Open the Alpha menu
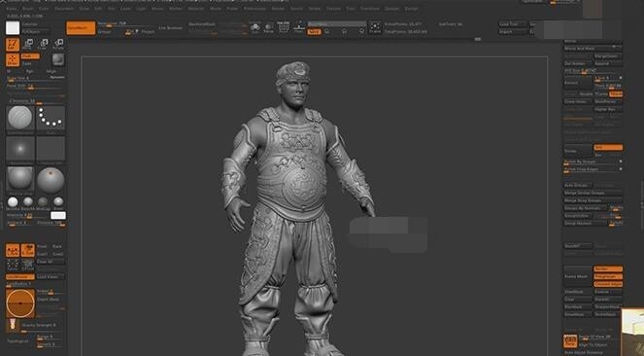The image size is (644, 356). click(x=12, y=8)
